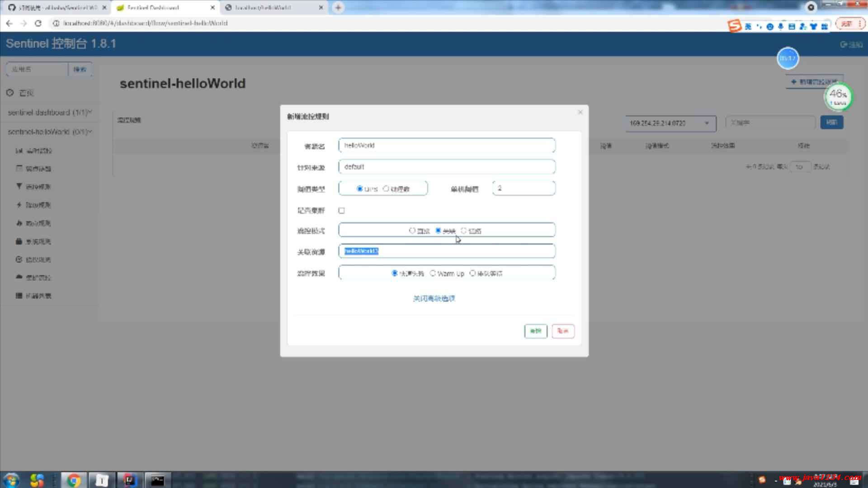Open the cluster link (簇点链路) sidebar item
The height and width of the screenshot is (488, 868).
(34, 169)
